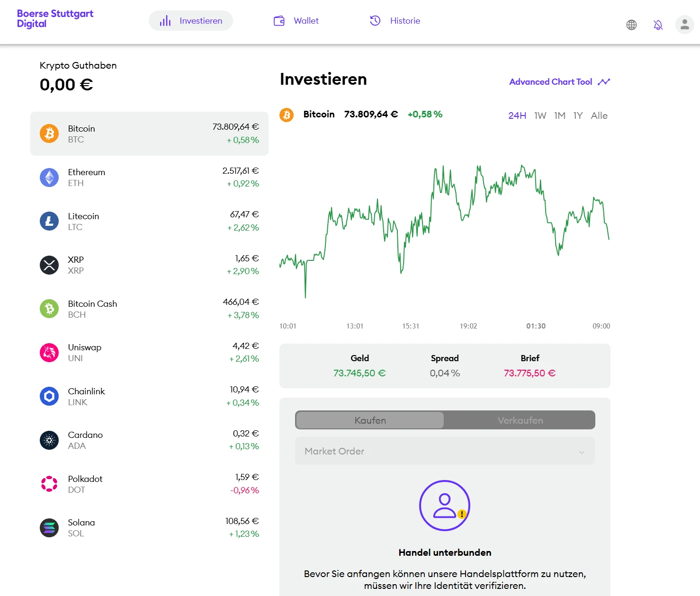Image resolution: width=700 pixels, height=596 pixels.
Task: Select the Bitcoin Cash BCH name
Action: [92, 309]
